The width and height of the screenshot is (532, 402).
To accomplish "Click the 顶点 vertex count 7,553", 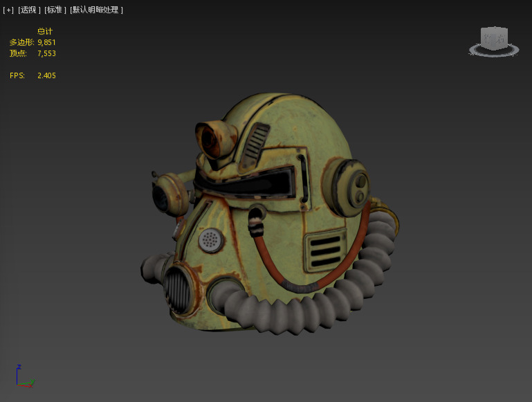I will pyautogui.click(x=46, y=53).
